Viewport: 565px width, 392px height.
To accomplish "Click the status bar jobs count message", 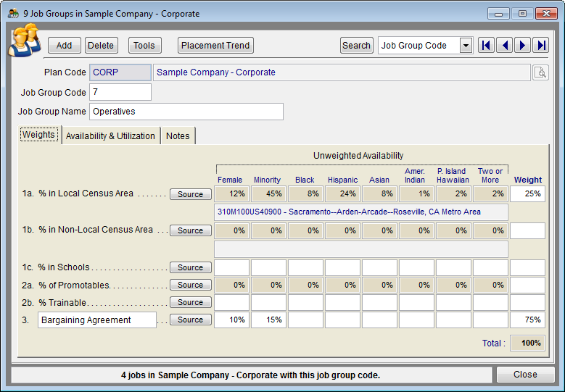I will (250, 375).
